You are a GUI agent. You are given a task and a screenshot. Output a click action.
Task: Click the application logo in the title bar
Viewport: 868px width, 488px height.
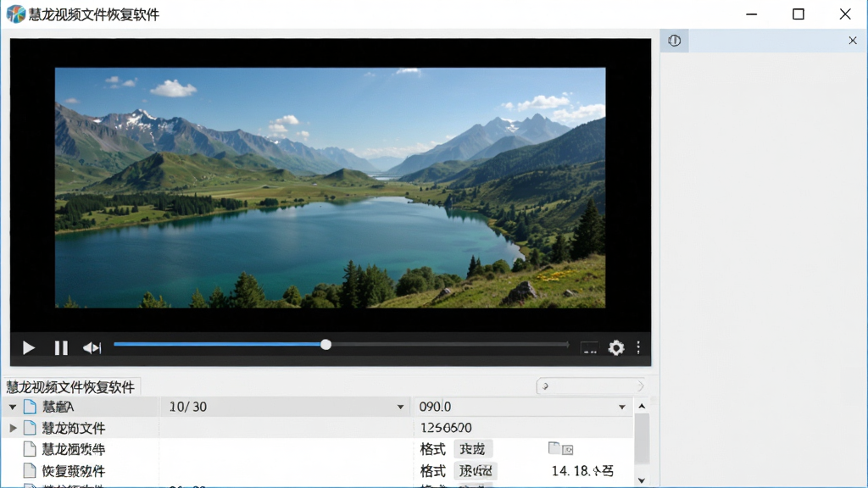click(16, 14)
